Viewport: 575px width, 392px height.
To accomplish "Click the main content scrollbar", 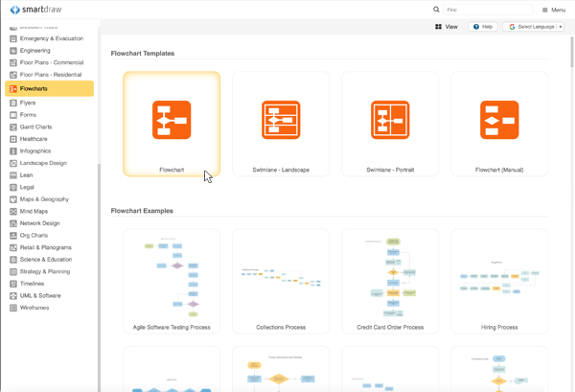I will 572,52.
